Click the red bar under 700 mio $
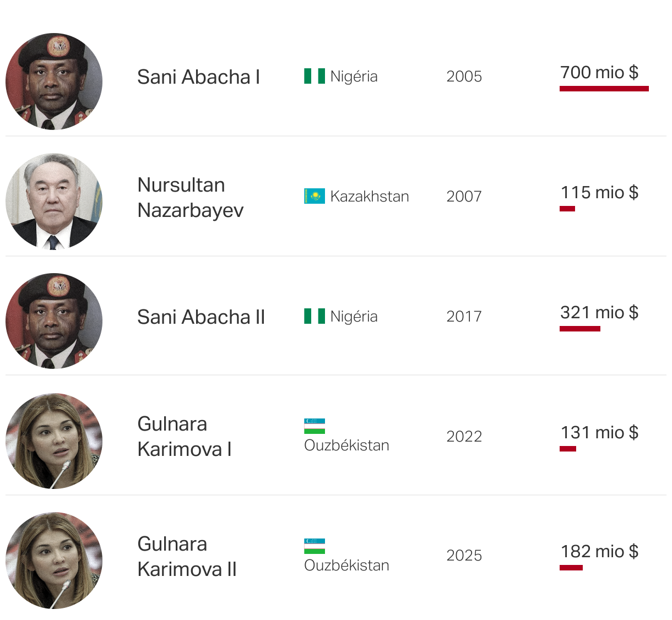The image size is (672, 620). [x=604, y=89]
